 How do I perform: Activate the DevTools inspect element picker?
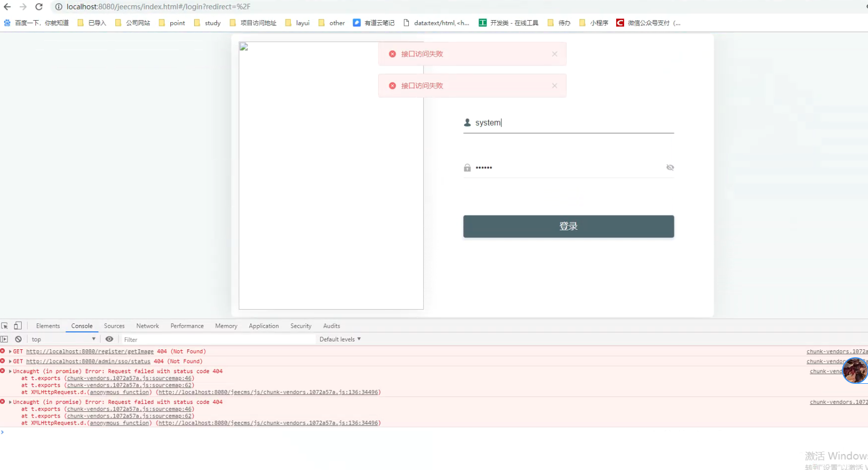5,326
